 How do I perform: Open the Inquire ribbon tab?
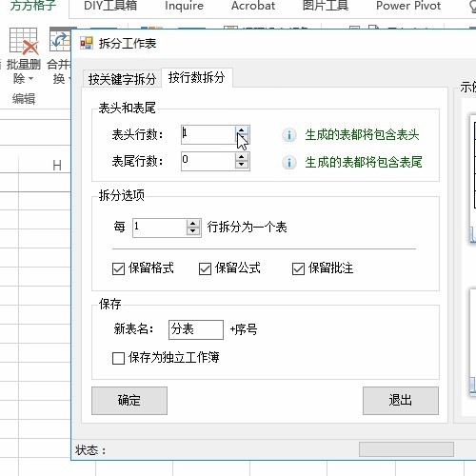click(184, 6)
